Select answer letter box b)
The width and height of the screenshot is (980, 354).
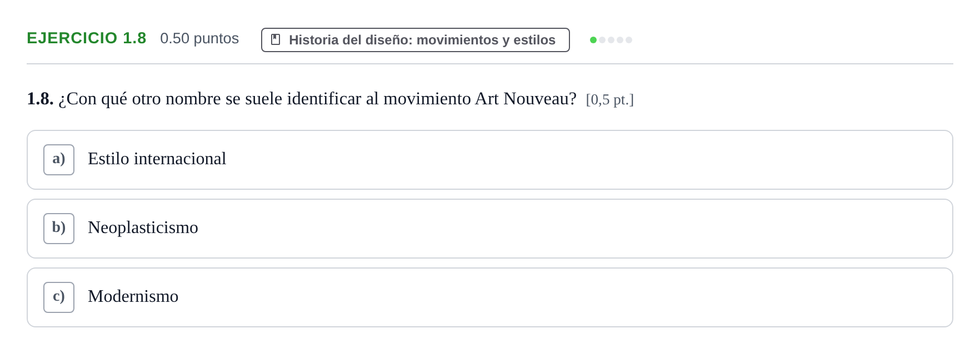[x=59, y=229]
